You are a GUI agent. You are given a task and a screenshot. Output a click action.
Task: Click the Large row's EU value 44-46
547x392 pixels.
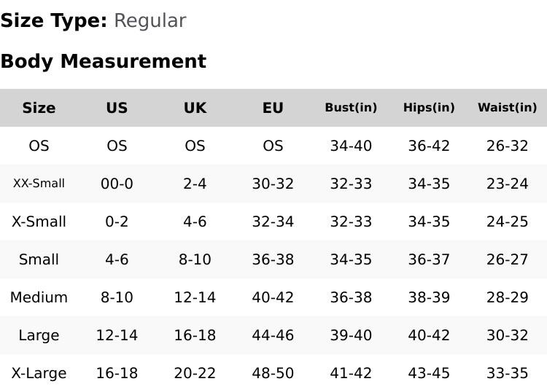pos(273,335)
